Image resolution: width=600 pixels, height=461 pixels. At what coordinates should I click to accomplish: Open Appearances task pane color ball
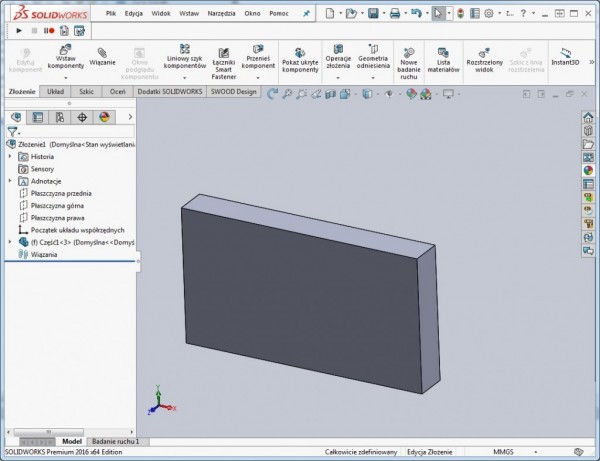pyautogui.click(x=588, y=171)
